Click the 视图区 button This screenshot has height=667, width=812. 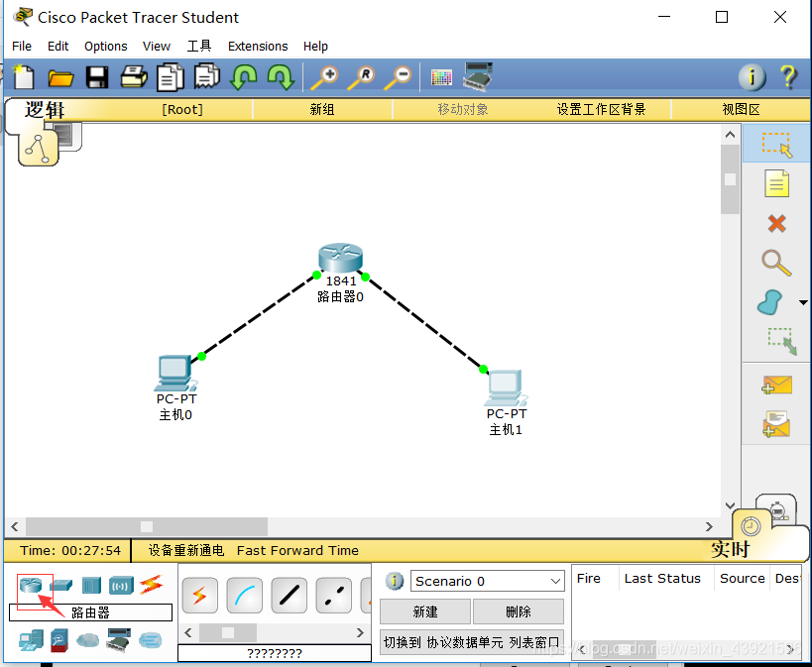click(741, 109)
